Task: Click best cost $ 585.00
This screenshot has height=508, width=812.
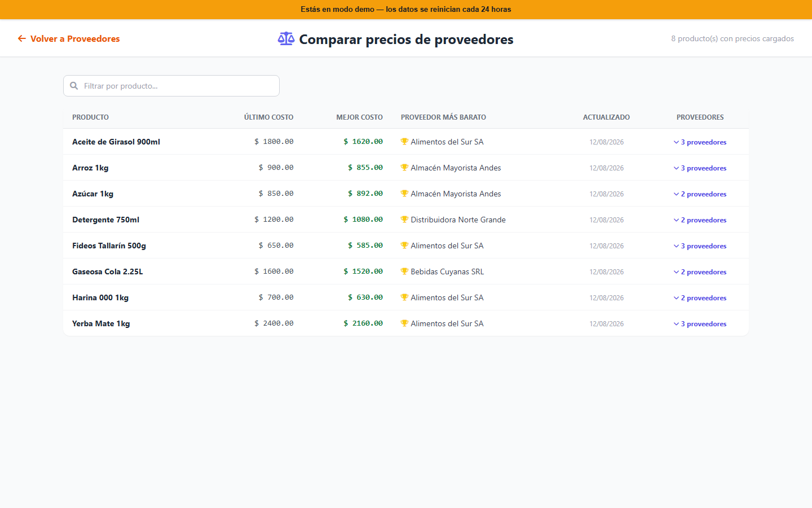Action: [365, 246]
